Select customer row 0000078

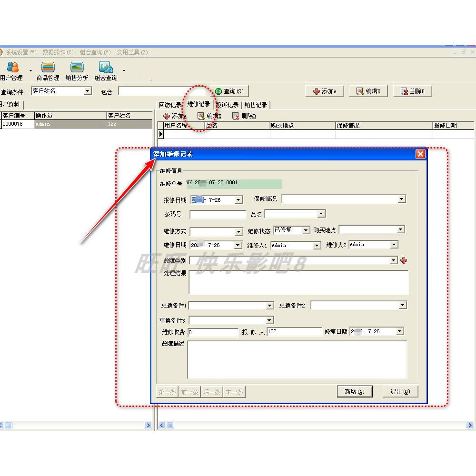[x=77, y=124]
